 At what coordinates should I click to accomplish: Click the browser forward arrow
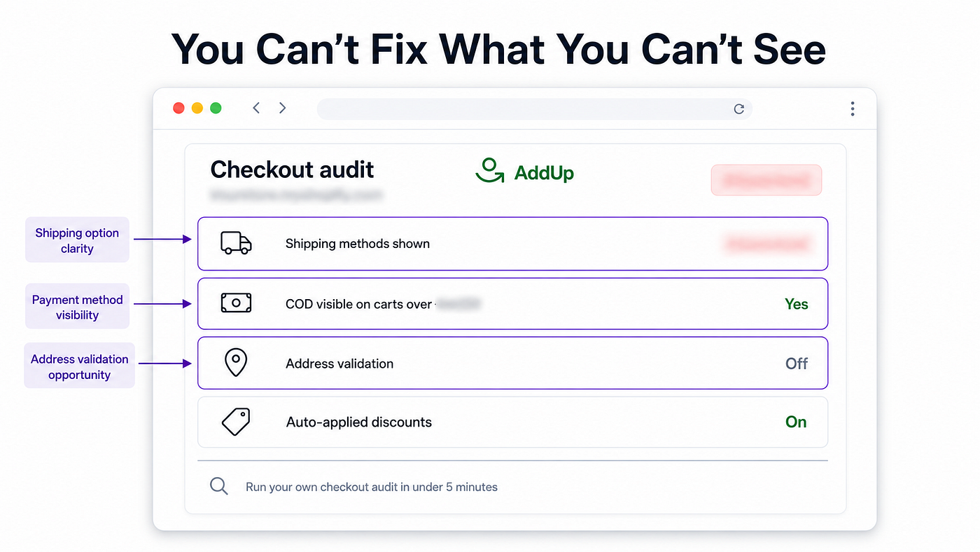[282, 108]
